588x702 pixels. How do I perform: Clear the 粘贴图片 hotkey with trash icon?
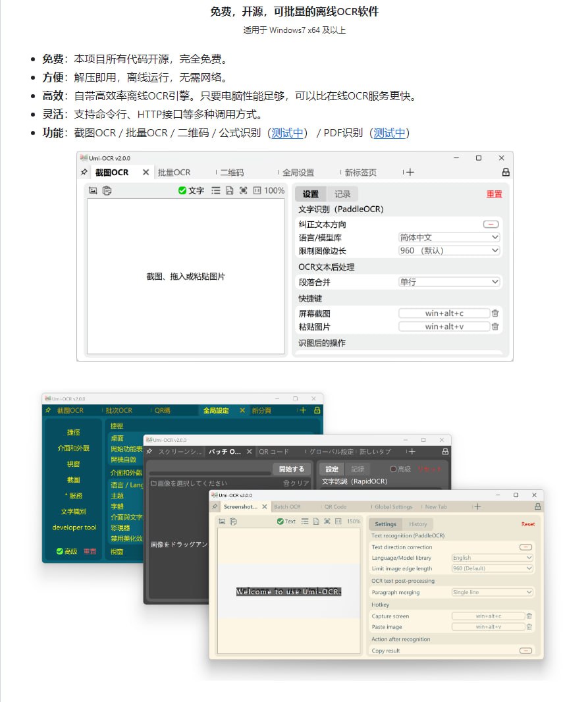point(495,327)
